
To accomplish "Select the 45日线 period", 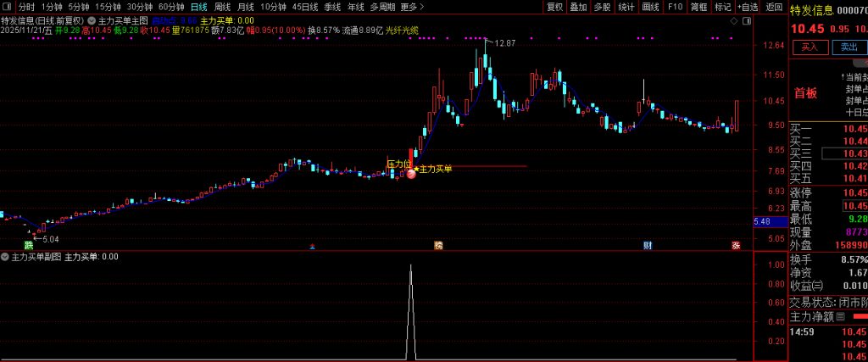I will click(x=305, y=7).
